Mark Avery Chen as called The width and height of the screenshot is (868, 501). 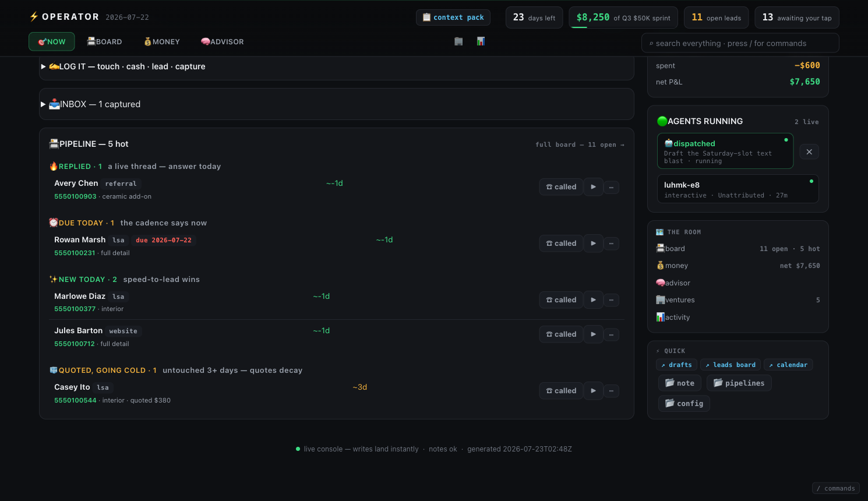click(561, 187)
